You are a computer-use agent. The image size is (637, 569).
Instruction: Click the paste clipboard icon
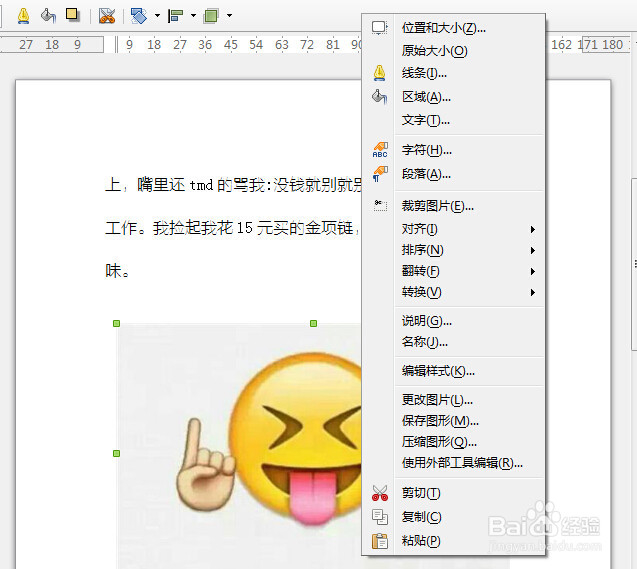pos(380,541)
